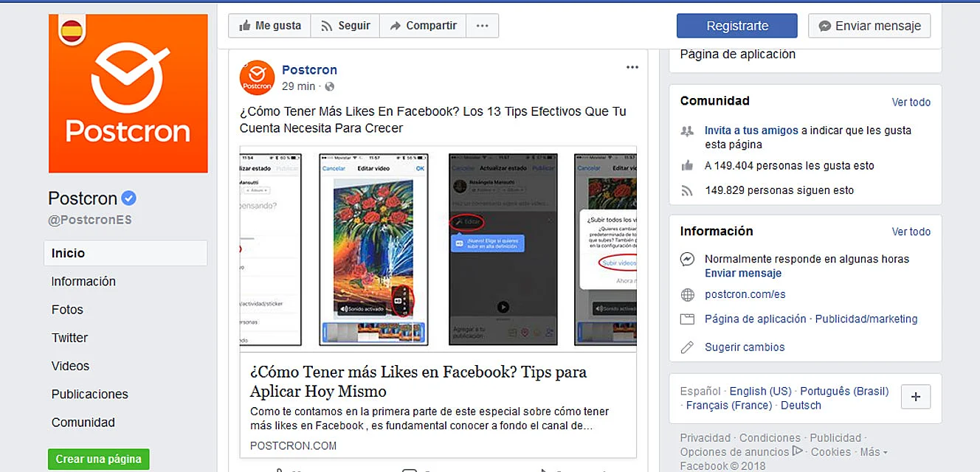Image resolution: width=980 pixels, height=472 pixels.
Task: Toggle Me gusta on the Postcron page
Action: (x=269, y=26)
